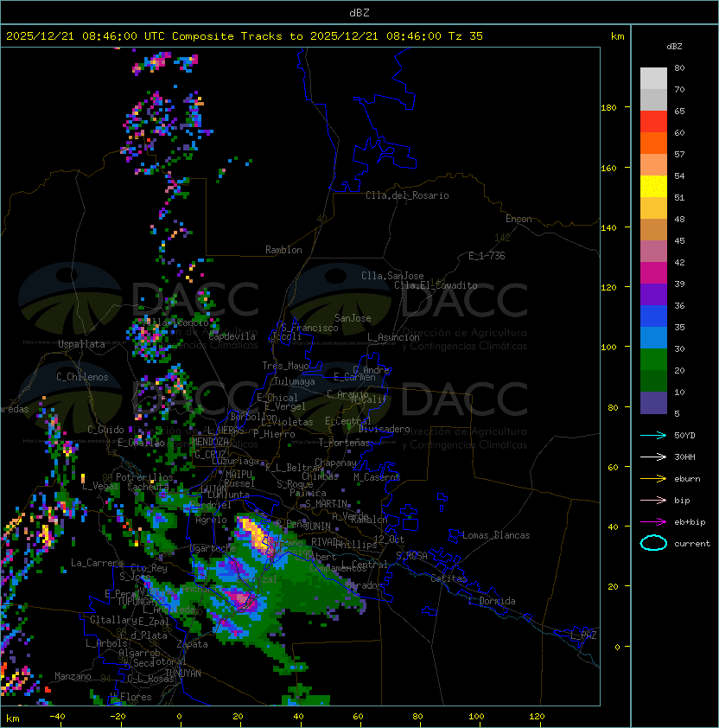Image resolution: width=719 pixels, height=728 pixels.
Task: Select the 120 tick on the bottom axis
Action: pos(537,717)
